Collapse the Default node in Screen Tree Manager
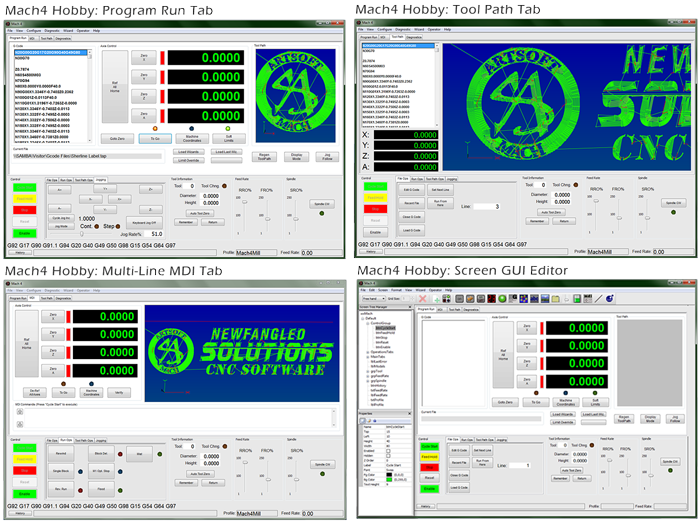700x525 pixels. coord(363,319)
